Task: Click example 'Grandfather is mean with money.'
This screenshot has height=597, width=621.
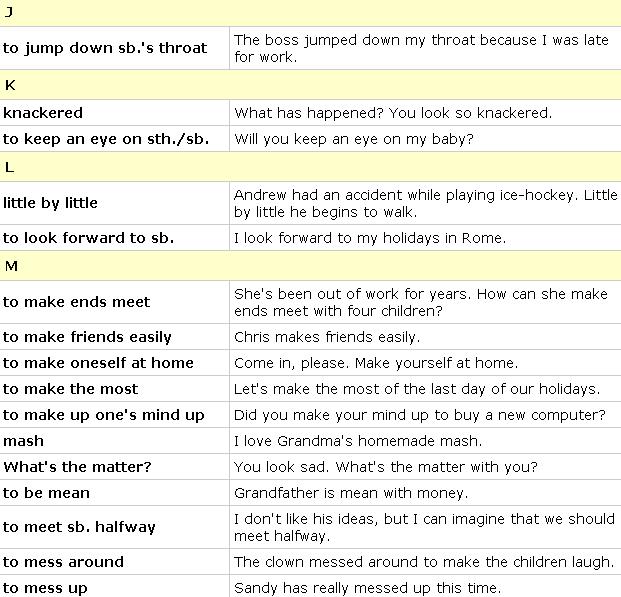Action: point(351,493)
